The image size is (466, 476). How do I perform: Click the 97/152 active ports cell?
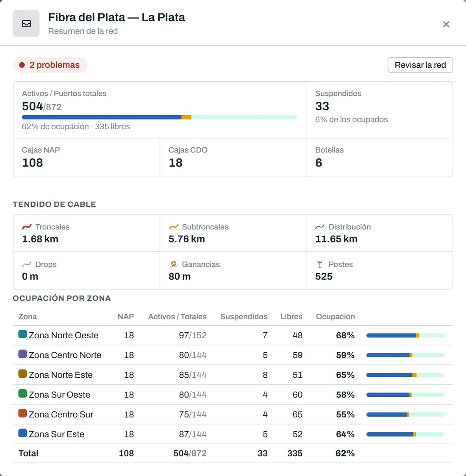point(193,335)
